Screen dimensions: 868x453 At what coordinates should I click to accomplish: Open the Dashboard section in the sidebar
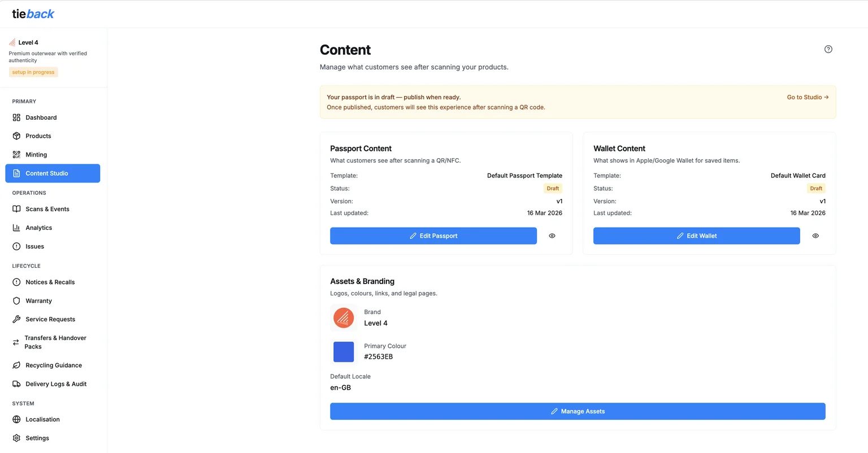41,117
